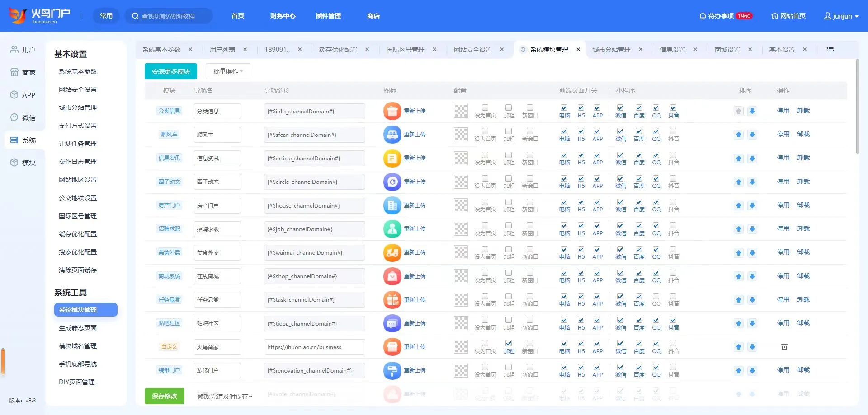Open color picker swatch for 分类信息
This screenshot has width=868, height=415.
pos(461,111)
